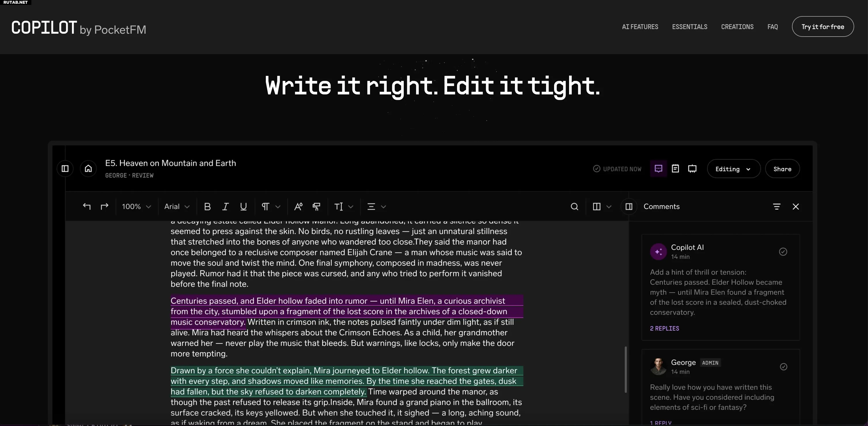The height and width of the screenshot is (426, 868).
Task: Toggle the comments panel icon
Action: (x=658, y=168)
